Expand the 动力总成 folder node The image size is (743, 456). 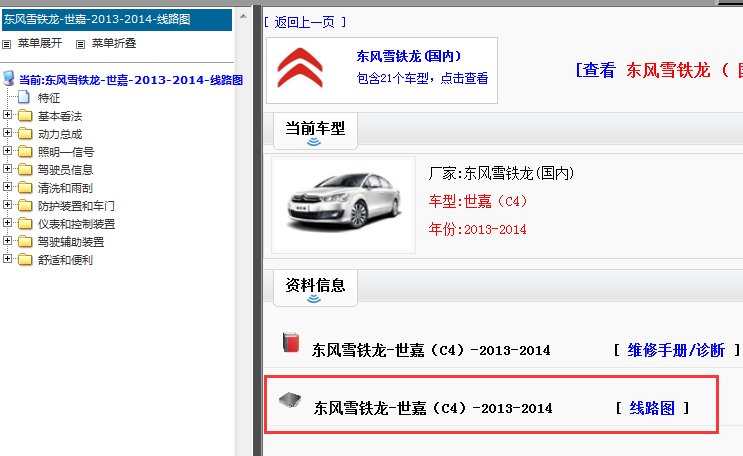(7, 133)
